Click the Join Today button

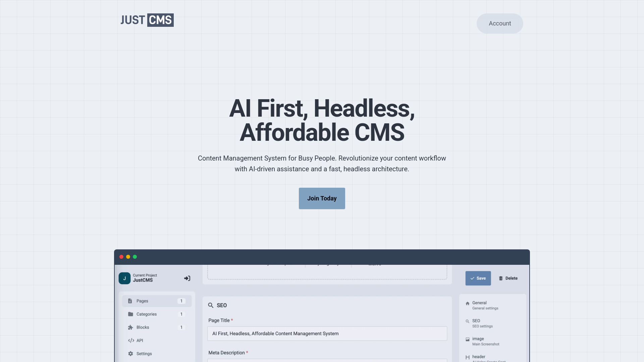coord(322,198)
